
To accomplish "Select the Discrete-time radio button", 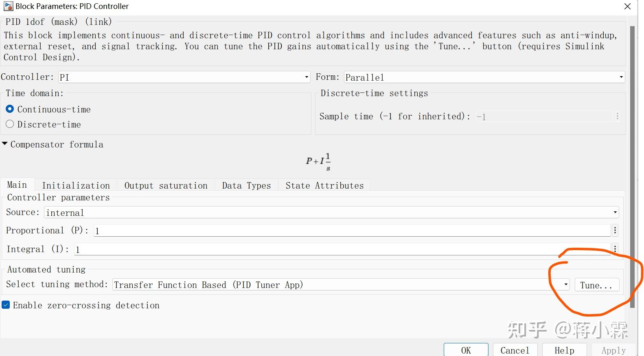I will click(10, 124).
